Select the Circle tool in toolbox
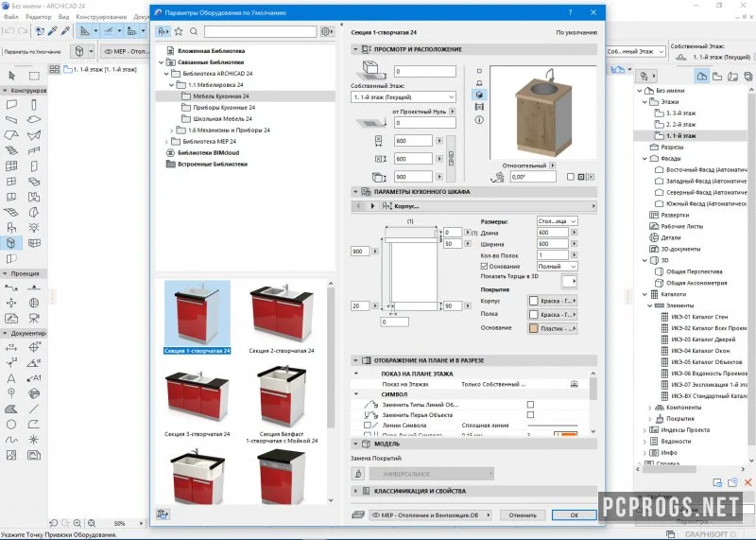The width and height of the screenshot is (756, 540). (x=11, y=425)
